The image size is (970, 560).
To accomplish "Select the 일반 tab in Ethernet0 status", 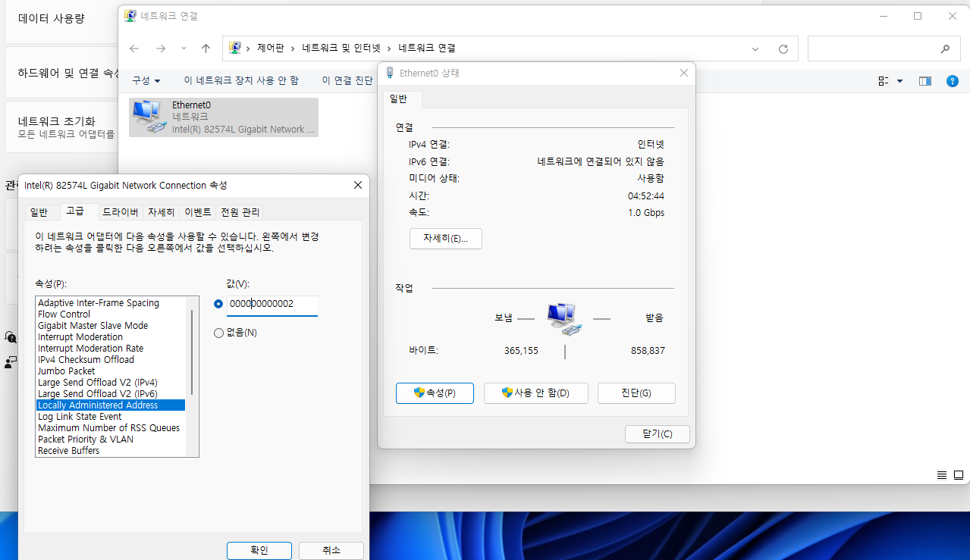I will tap(399, 99).
